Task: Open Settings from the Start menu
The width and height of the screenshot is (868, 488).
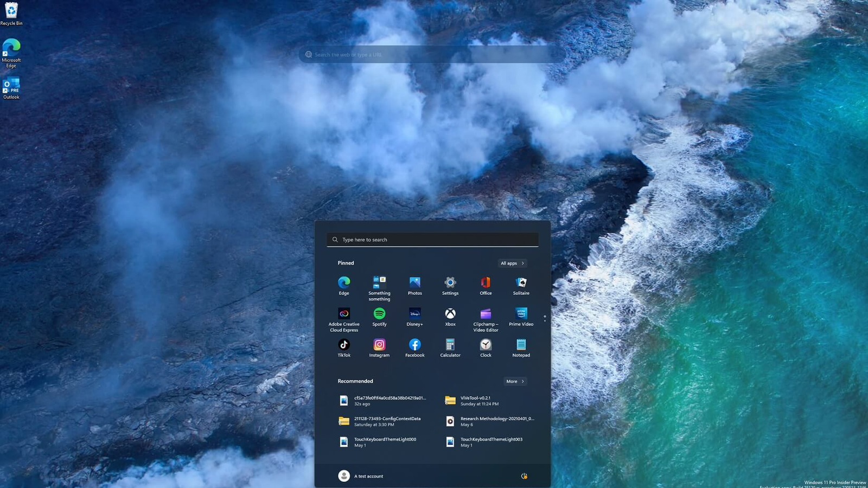Action: point(450,286)
